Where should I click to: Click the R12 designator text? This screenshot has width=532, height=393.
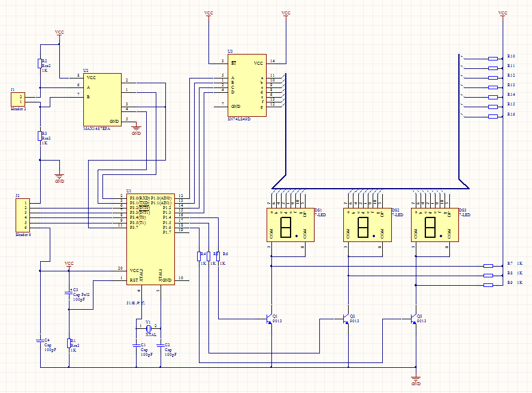click(511, 75)
